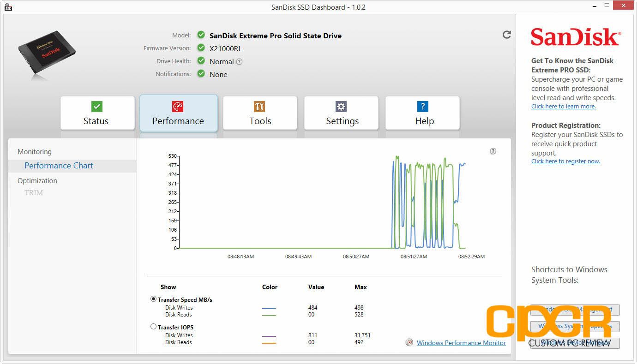Image resolution: width=637 pixels, height=364 pixels.
Task: Click the Model green check icon
Action: [201, 35]
